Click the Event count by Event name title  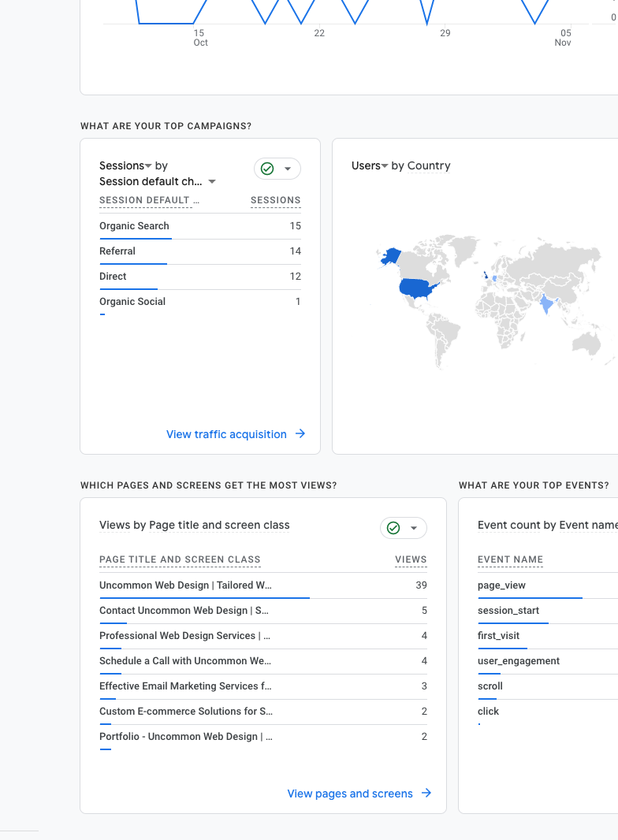(547, 525)
